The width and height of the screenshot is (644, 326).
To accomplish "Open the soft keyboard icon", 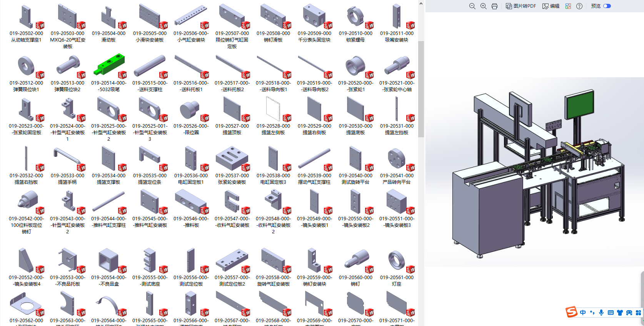I will [611, 313].
